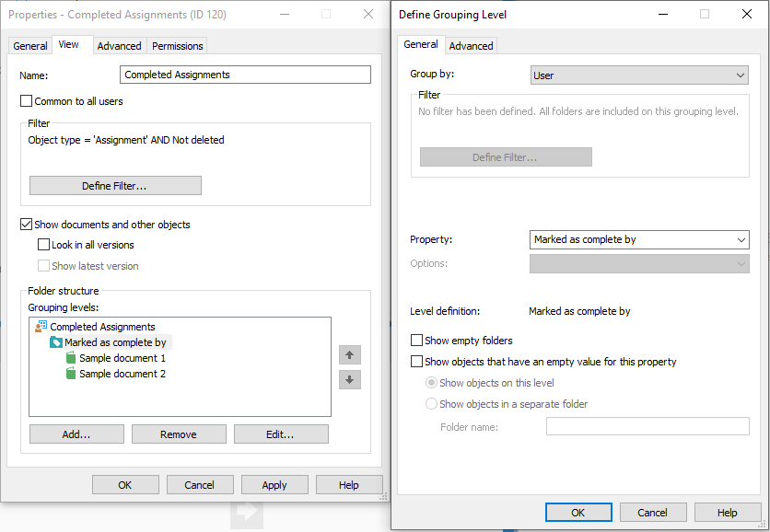The width and height of the screenshot is (770, 532).
Task: Check Show objects that have an empty value
Action: [x=416, y=361]
